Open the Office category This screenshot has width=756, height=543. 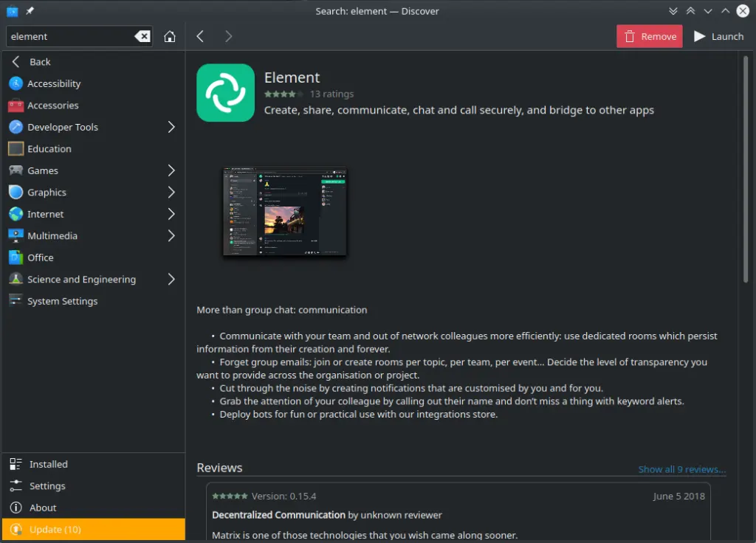(41, 257)
